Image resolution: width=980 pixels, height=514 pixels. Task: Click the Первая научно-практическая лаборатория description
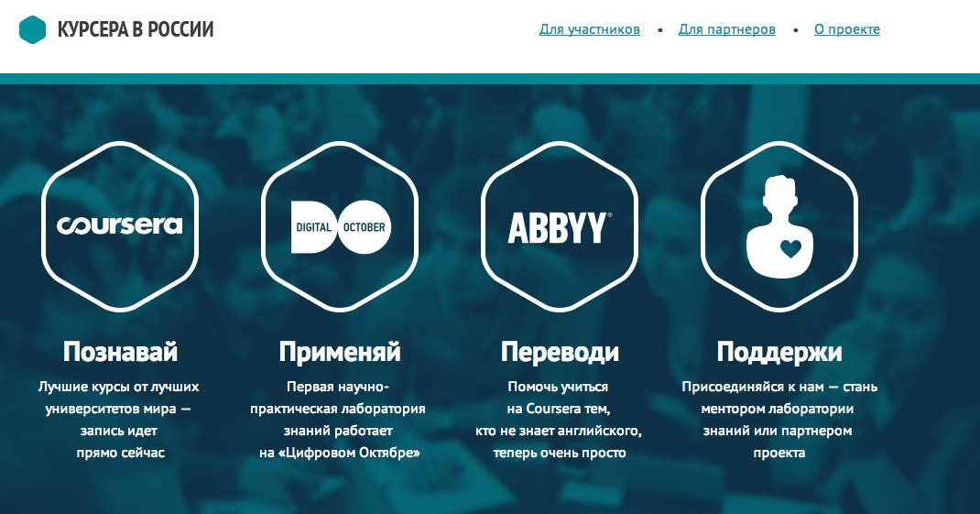pyautogui.click(x=339, y=420)
